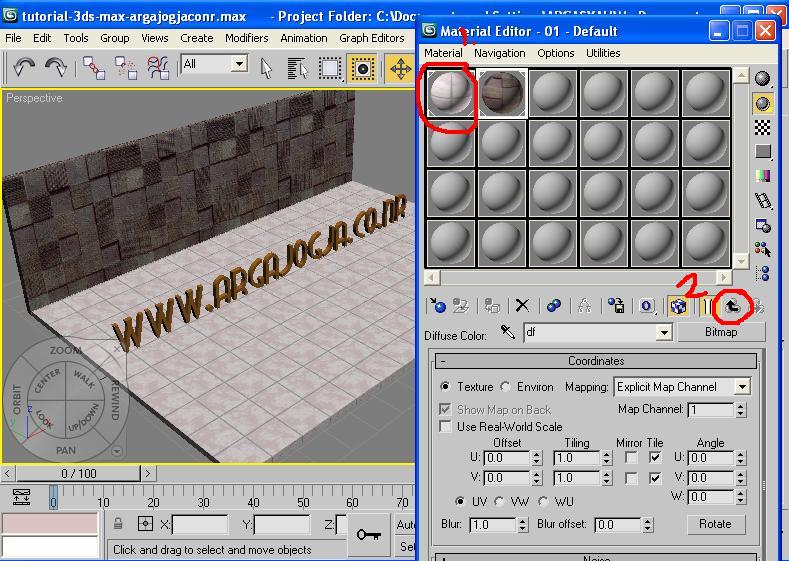Toggle V Tile checkbox
The width and height of the screenshot is (789, 561).
[x=655, y=477]
